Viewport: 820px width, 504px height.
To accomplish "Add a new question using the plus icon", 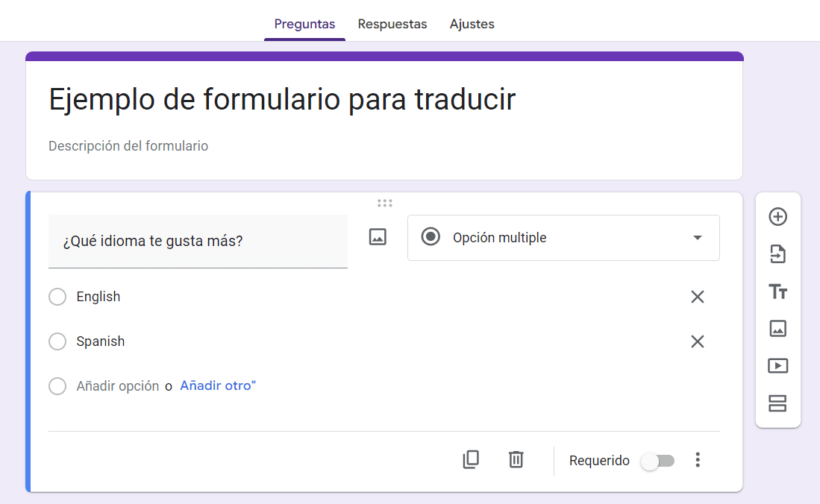I will pyautogui.click(x=777, y=217).
